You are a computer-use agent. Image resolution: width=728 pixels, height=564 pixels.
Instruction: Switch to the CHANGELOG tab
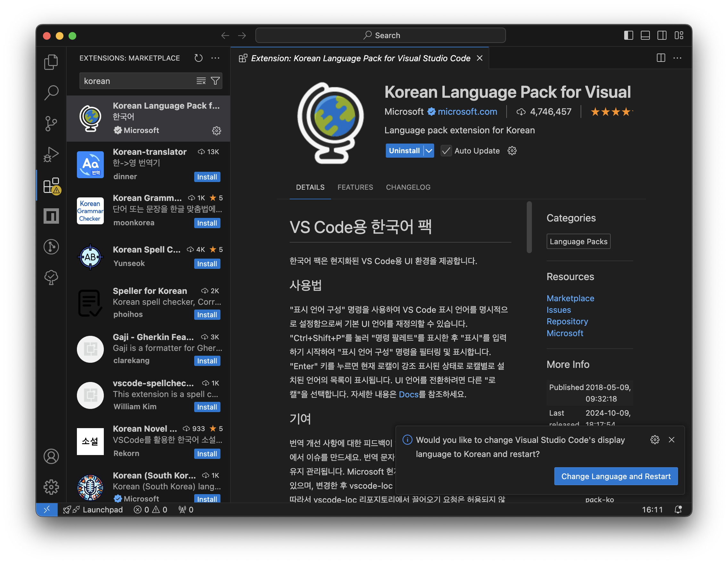point(408,187)
